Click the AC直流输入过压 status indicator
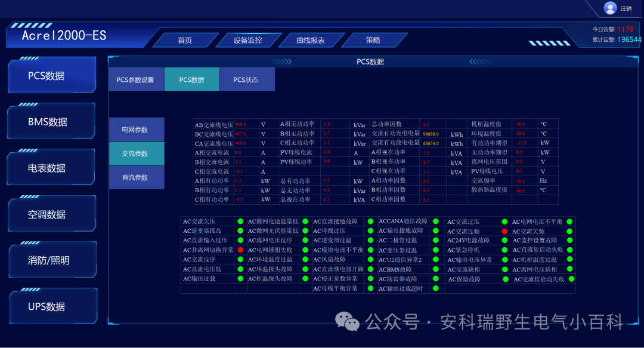Image resolution: width=644 pixels, height=348 pixels. 240,240
